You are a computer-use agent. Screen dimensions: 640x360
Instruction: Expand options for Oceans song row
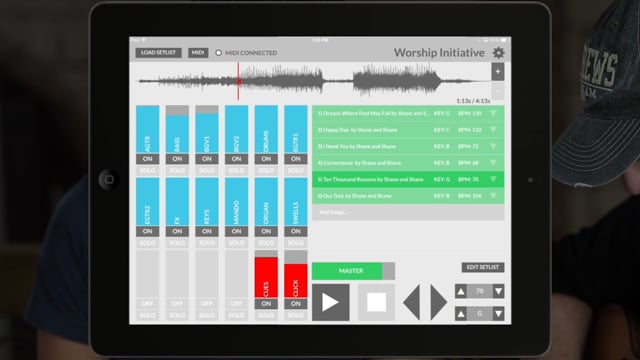coord(493,113)
